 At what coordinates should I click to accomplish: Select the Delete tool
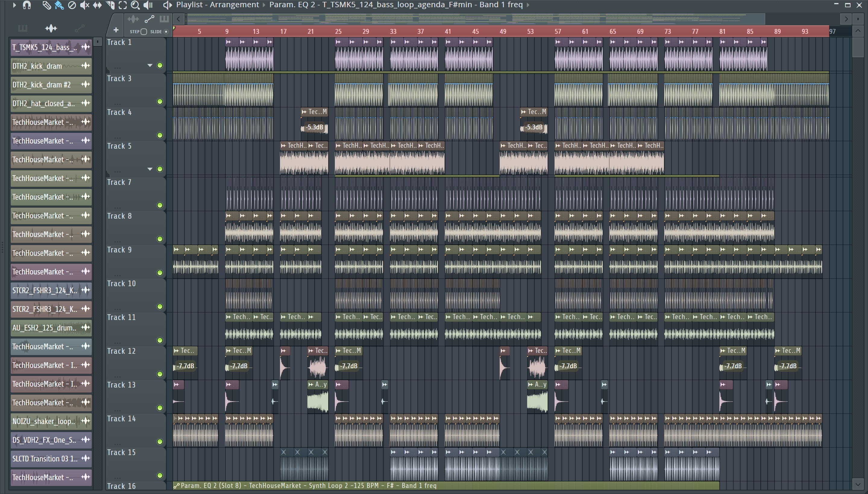(x=72, y=5)
